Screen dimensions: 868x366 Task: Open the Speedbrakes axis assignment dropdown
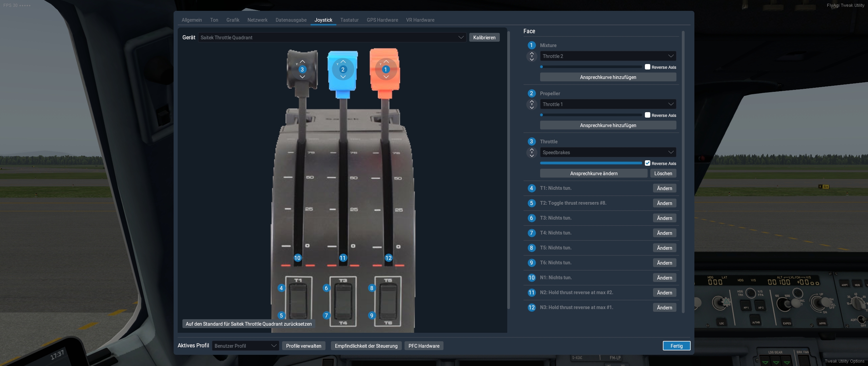point(608,152)
